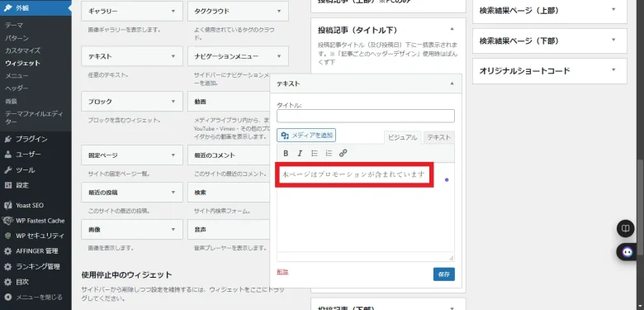Click the Italic formatting icon

[300, 154]
